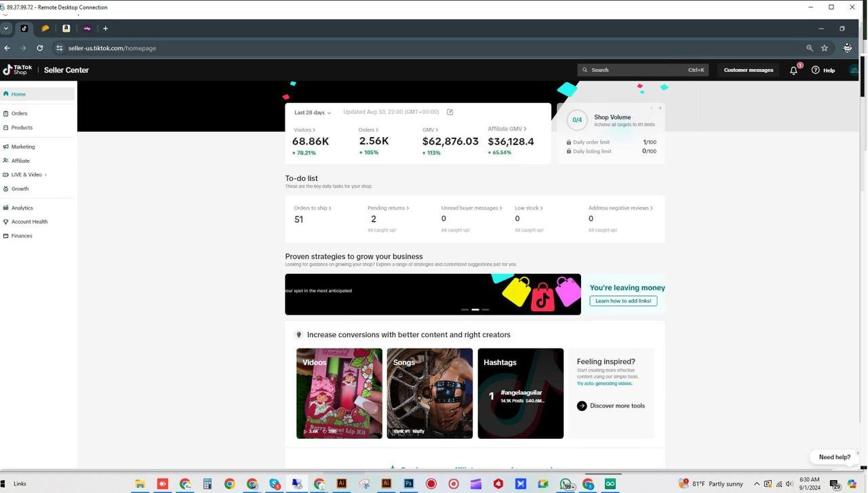Expand LIVE & Video menu
Screen dimensions: 868x493
(x=26, y=175)
